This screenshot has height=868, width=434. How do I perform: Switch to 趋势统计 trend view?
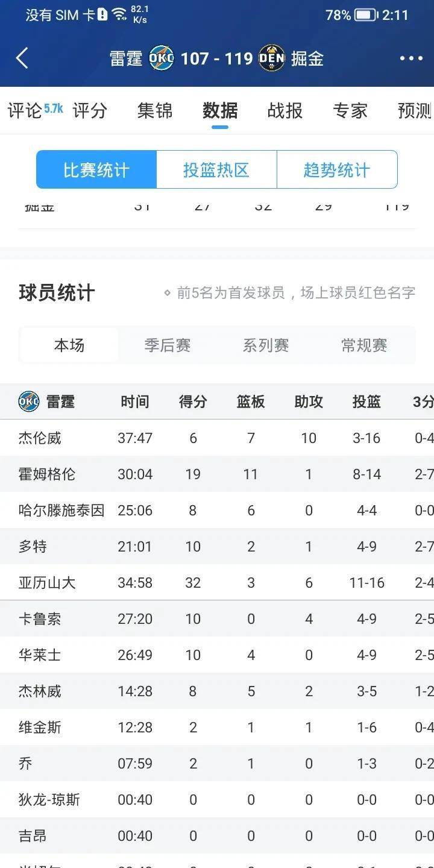click(x=336, y=170)
